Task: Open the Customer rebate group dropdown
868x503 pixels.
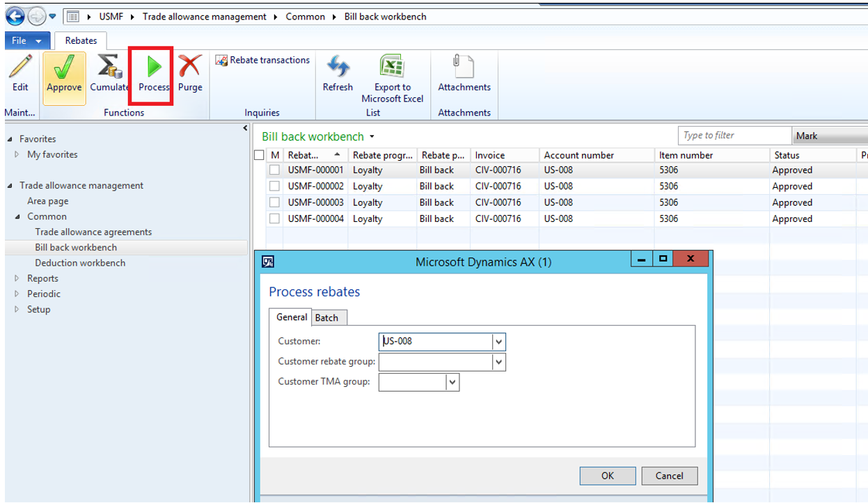Action: tap(498, 362)
